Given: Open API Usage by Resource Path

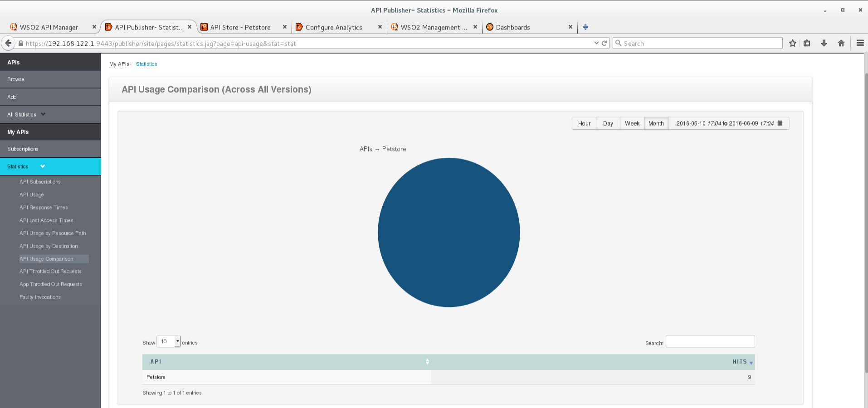Looking at the screenshot, I should click(53, 233).
